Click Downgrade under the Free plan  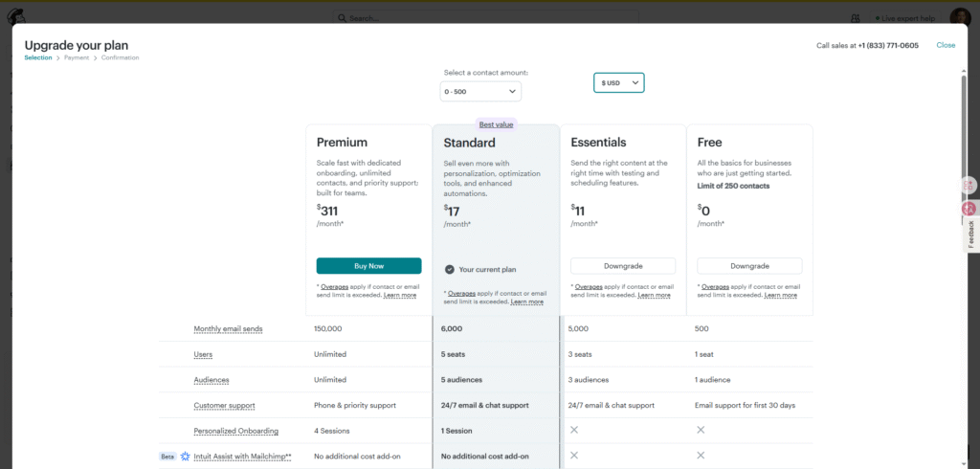[x=749, y=266]
